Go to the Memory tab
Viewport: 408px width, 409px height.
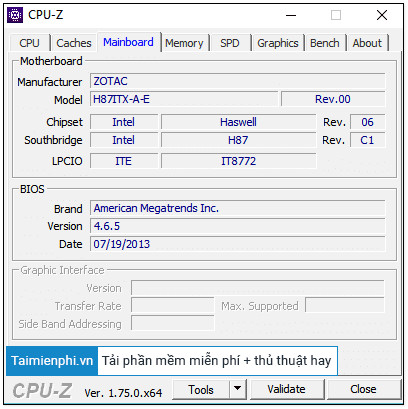point(184,43)
